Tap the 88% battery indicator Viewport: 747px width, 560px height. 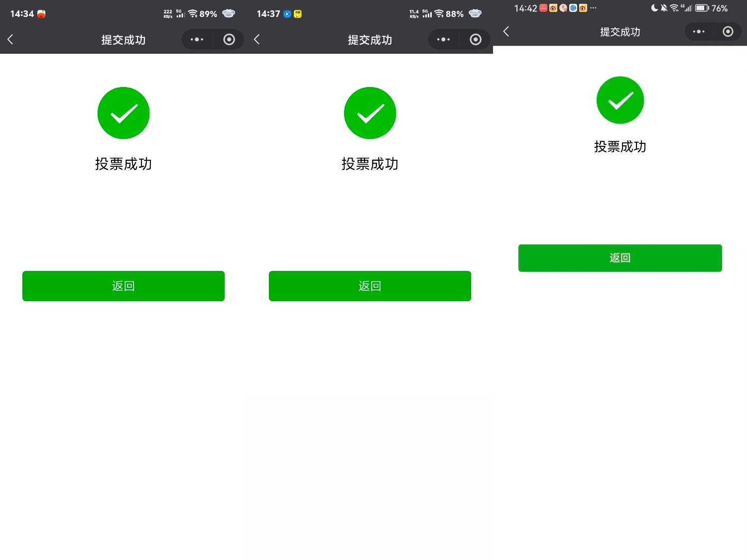coord(455,14)
